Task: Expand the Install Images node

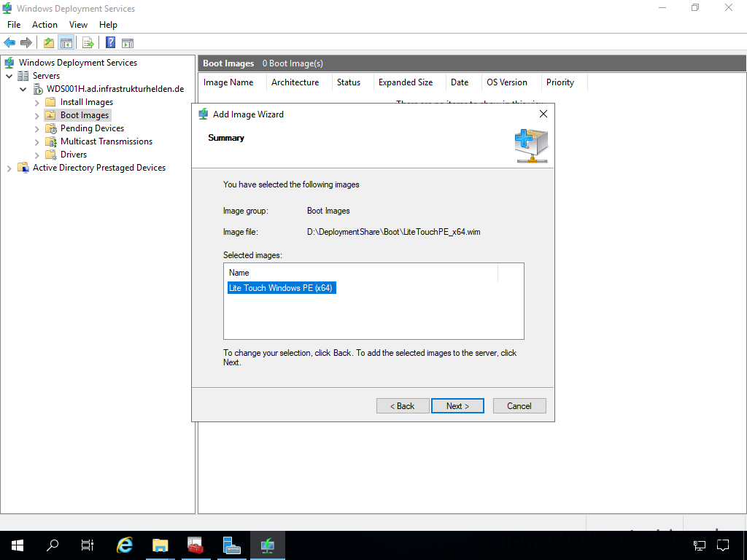Action: click(x=37, y=102)
